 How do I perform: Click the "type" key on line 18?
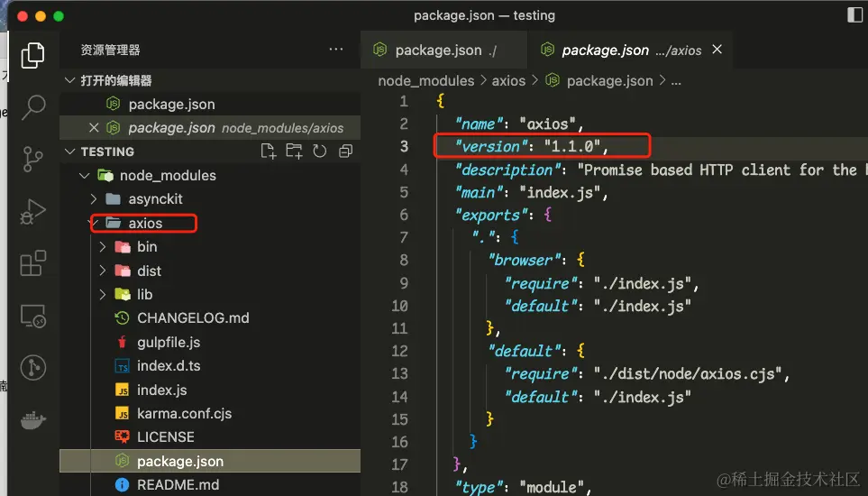click(479, 487)
